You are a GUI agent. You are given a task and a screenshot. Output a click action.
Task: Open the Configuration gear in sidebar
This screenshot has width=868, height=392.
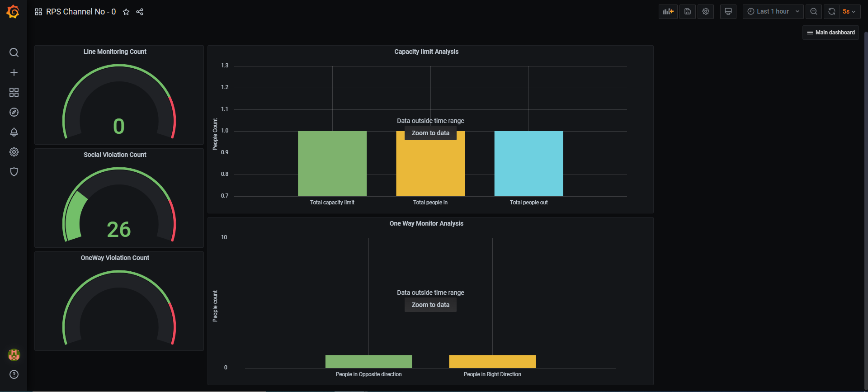pos(14,152)
